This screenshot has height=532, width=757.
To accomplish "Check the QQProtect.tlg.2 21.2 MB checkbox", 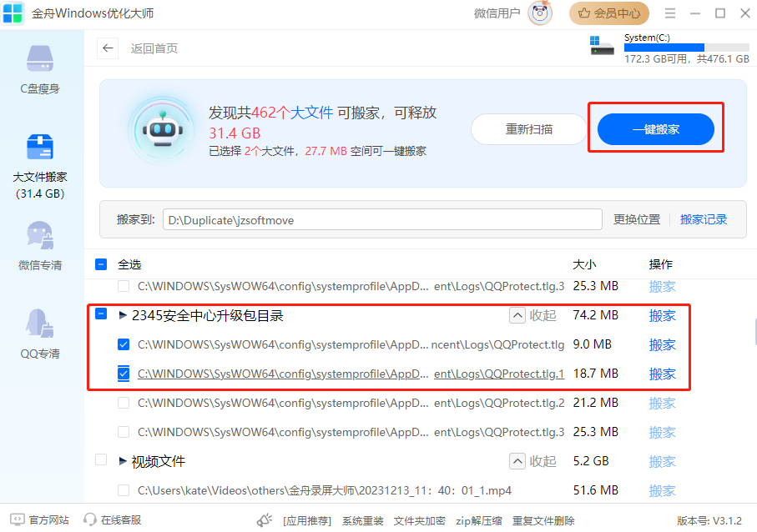I will pos(124,403).
